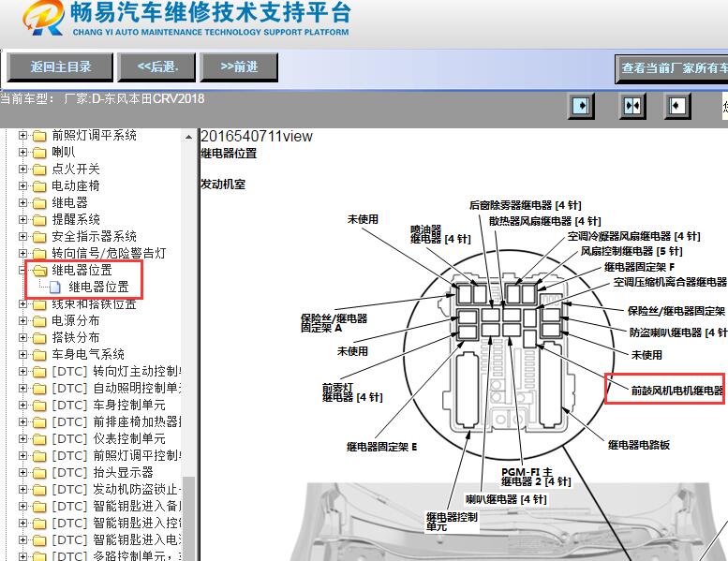Select the 线束和搭铁位置 folder
728x561 pixels.
pyautogui.click(x=94, y=304)
